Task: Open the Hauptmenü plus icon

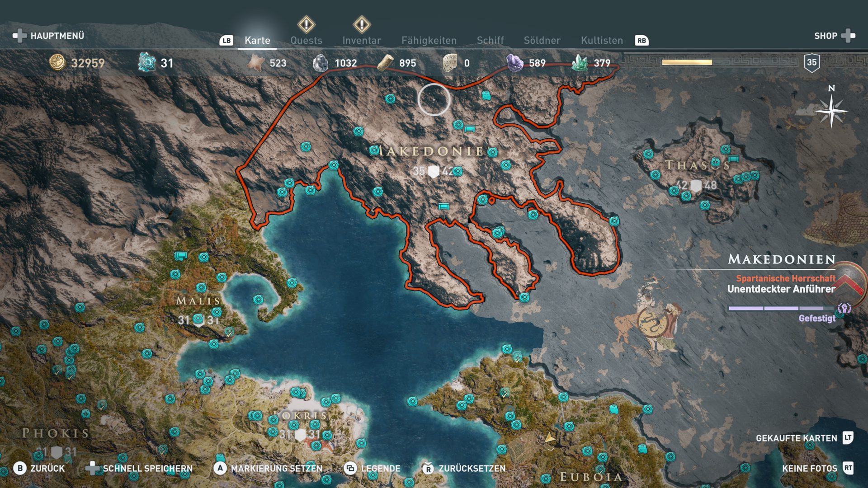Action: [x=19, y=36]
